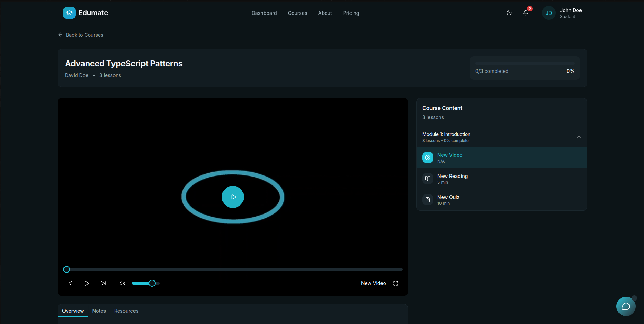Viewport: 644px width, 324px height.
Task: Open the New Reading lesson title
Action: pos(453,176)
